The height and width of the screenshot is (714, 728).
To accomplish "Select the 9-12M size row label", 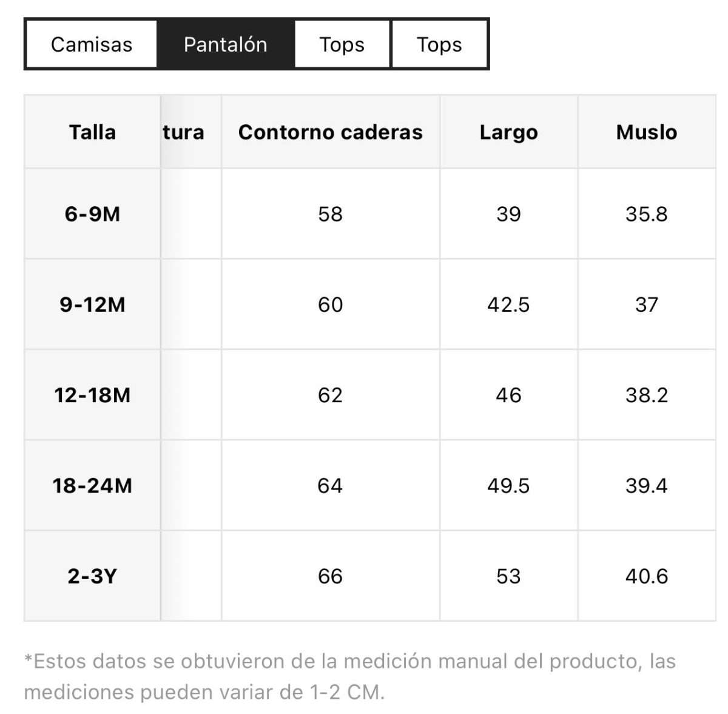I will coord(92,304).
